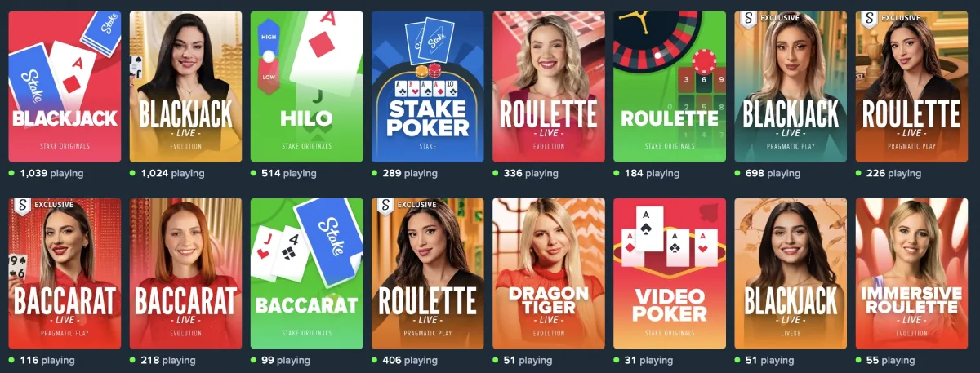
Task: Open Evolution Blackjack Live tile
Action: [185, 87]
